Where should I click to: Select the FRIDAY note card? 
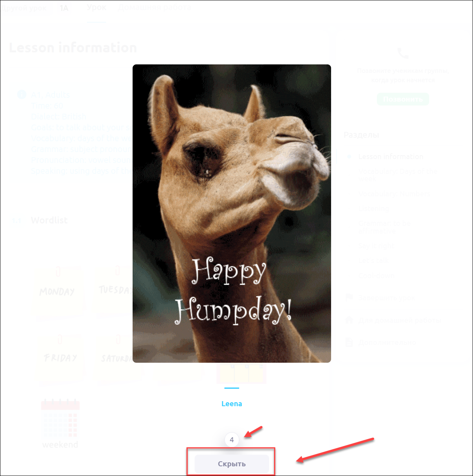pyautogui.click(x=59, y=357)
